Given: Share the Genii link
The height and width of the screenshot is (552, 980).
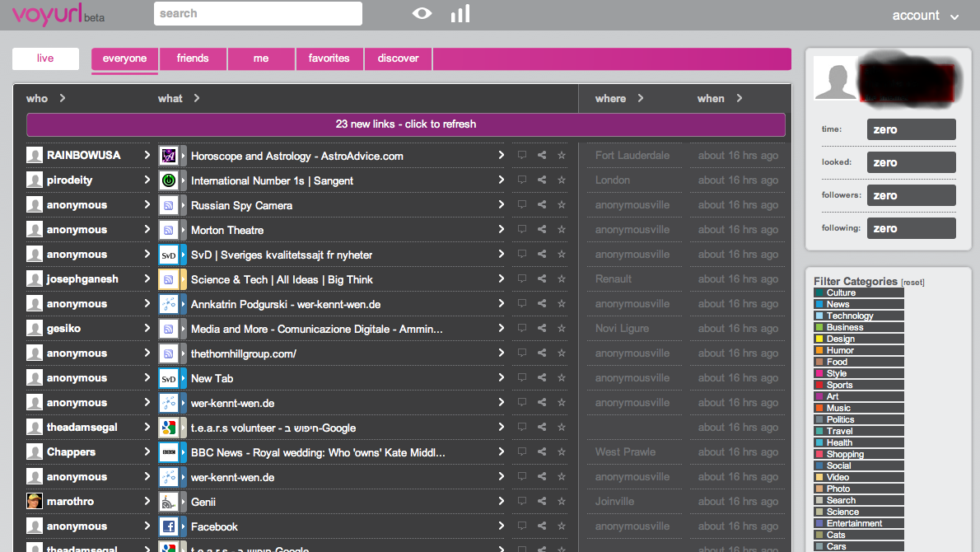Looking at the screenshot, I should [x=542, y=501].
